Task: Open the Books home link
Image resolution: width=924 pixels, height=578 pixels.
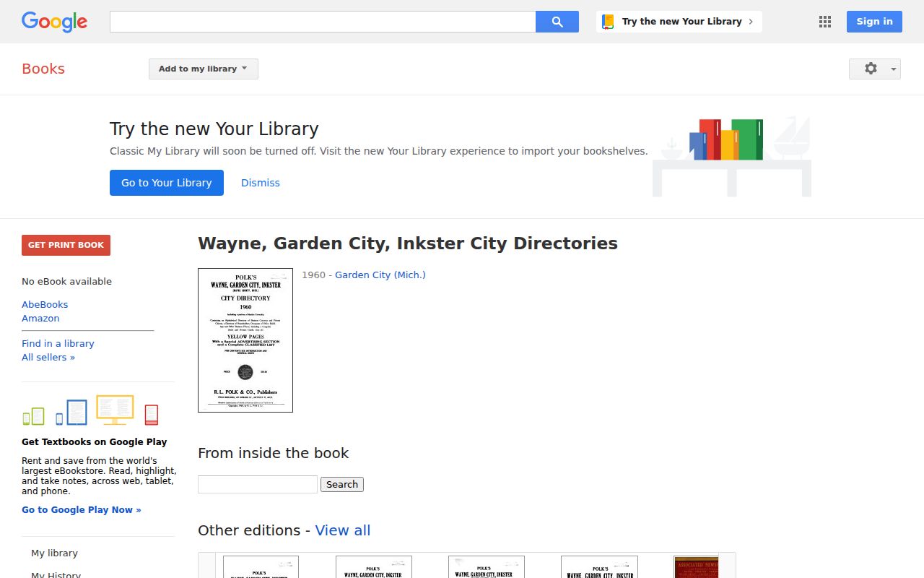Action: point(43,69)
